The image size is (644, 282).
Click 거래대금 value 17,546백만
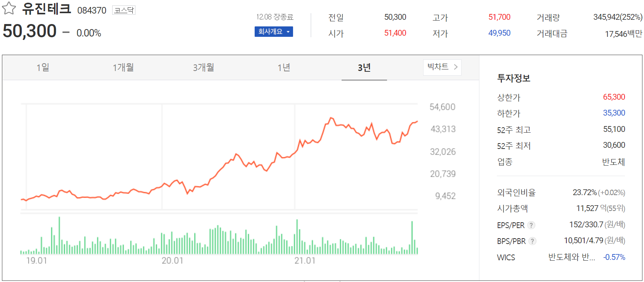pyautogui.click(x=623, y=34)
